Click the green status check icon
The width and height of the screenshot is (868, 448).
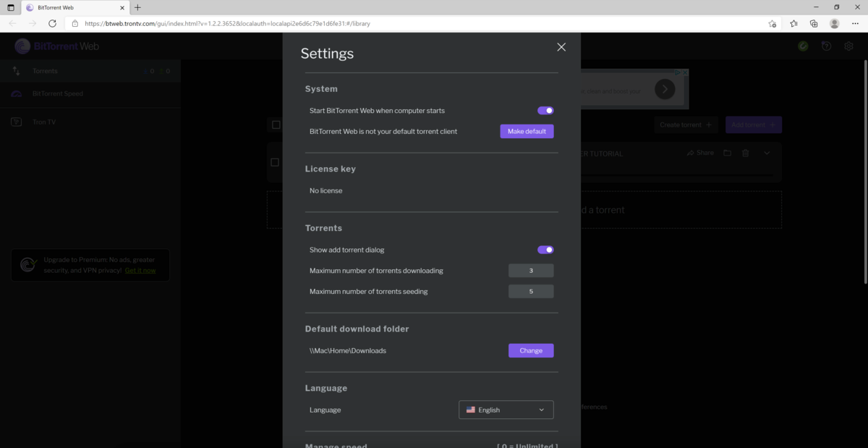pos(803,46)
